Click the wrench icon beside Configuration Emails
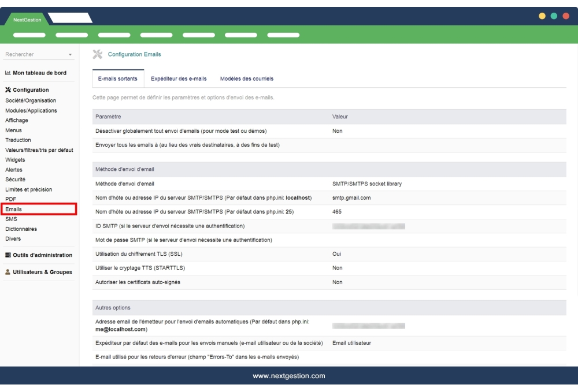 coord(98,54)
